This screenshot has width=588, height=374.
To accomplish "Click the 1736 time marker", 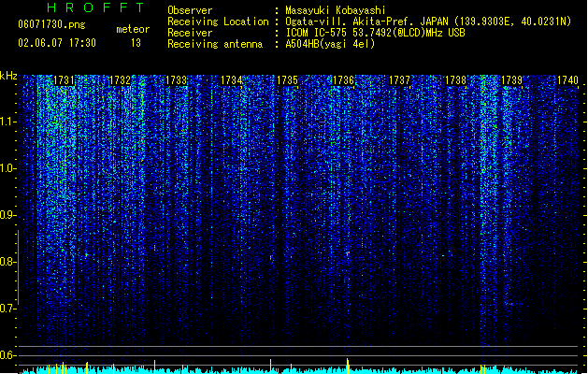I will pos(343,80).
